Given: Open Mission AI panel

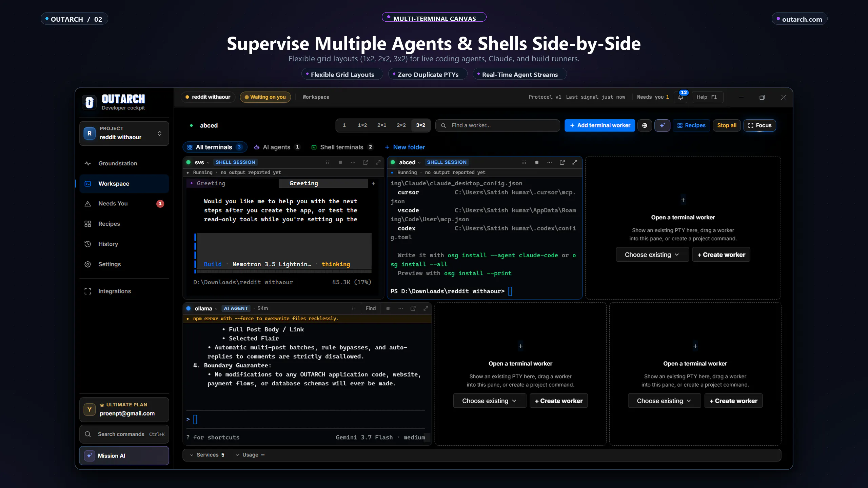Looking at the screenshot, I should click(124, 455).
